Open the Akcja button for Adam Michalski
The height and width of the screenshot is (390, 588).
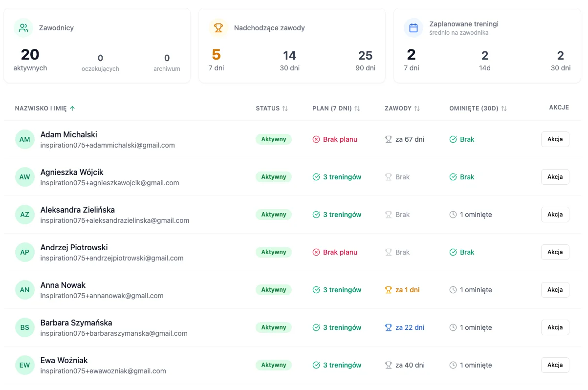(x=555, y=139)
